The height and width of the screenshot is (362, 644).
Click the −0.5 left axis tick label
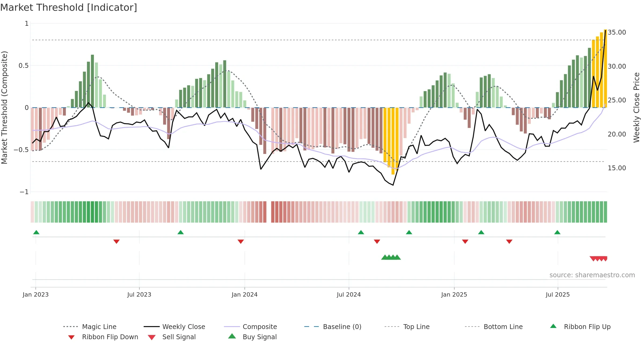pyautogui.click(x=21, y=150)
